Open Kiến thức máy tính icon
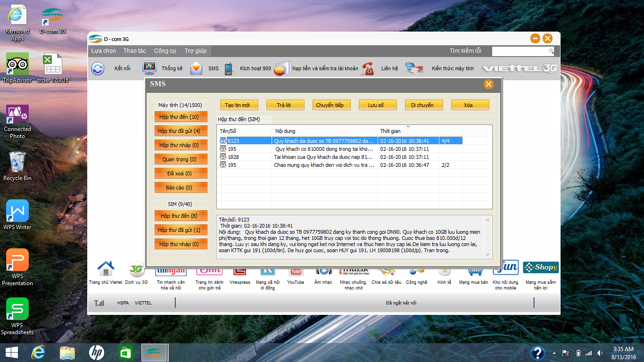 (x=413, y=69)
